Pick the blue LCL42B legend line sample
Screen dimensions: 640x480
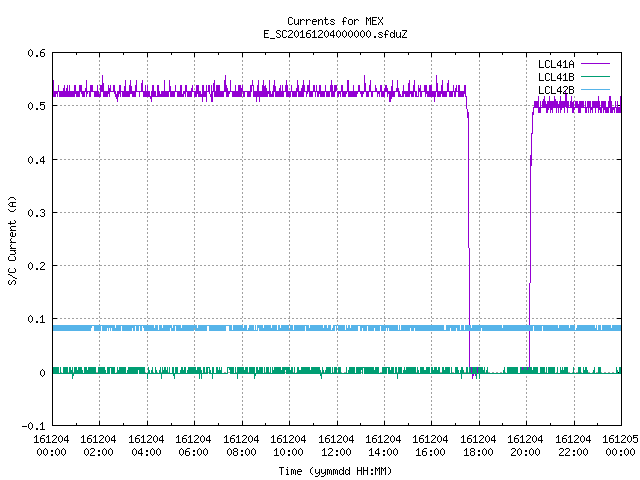[595, 89]
